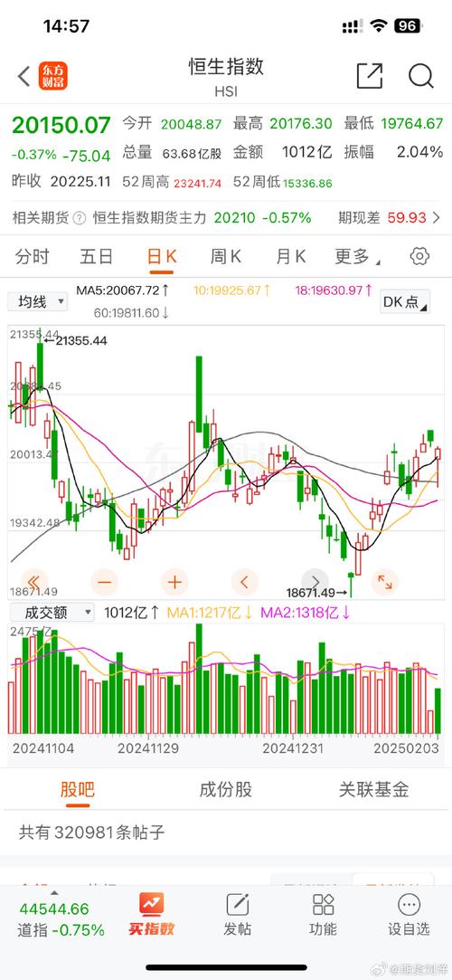Tap the zoom-in plus chart button

point(174,583)
